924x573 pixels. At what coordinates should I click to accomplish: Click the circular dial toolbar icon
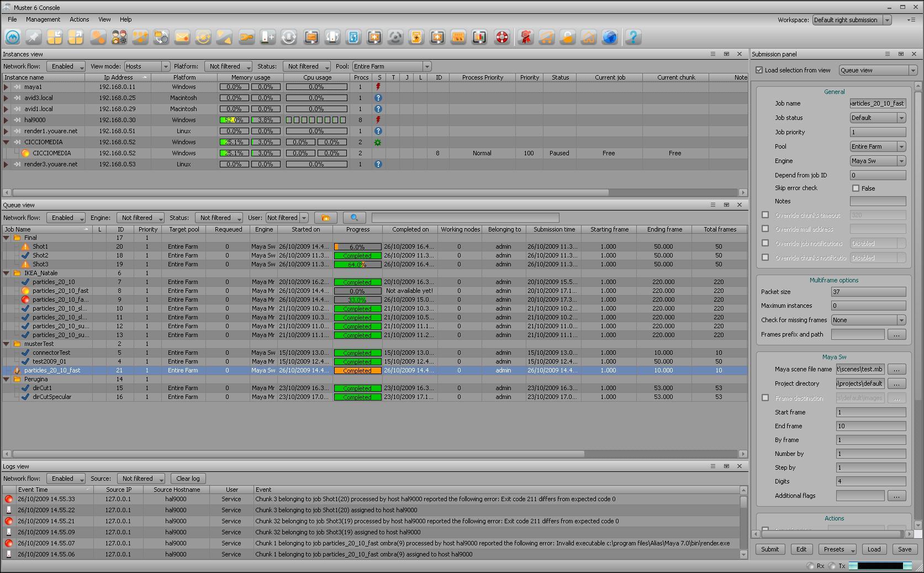pos(395,37)
